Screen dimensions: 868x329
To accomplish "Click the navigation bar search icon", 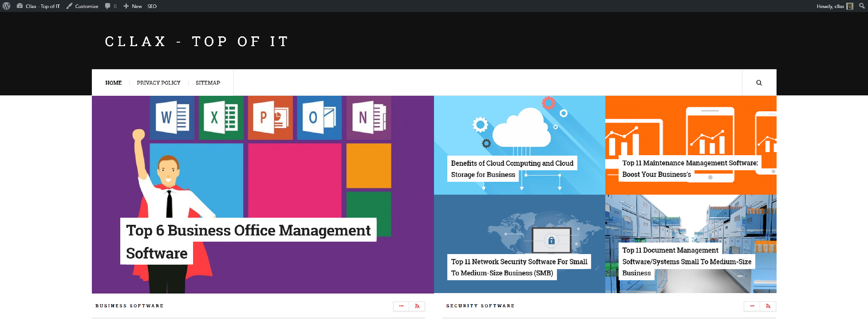I will click(x=759, y=83).
